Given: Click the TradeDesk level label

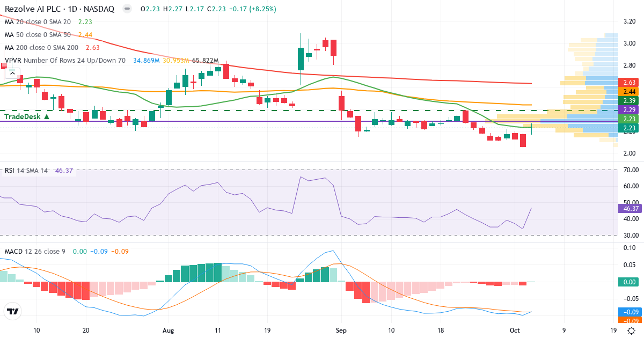Looking at the screenshot, I should click(x=27, y=116).
